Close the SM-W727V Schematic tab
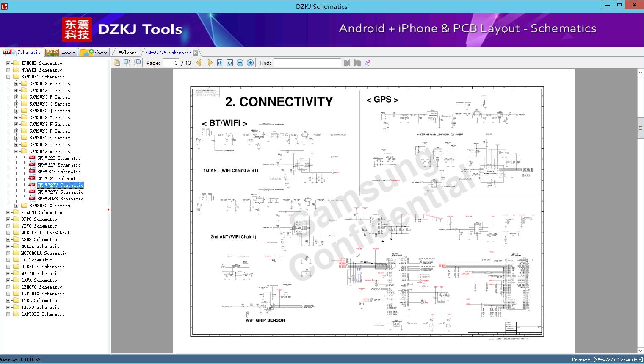Screen dimensions: 644x364 196,53
